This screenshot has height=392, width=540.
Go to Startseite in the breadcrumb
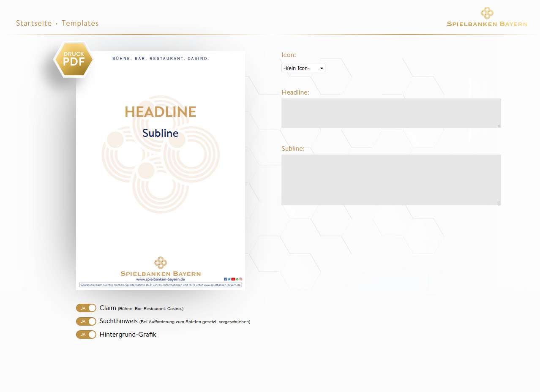[x=34, y=23]
